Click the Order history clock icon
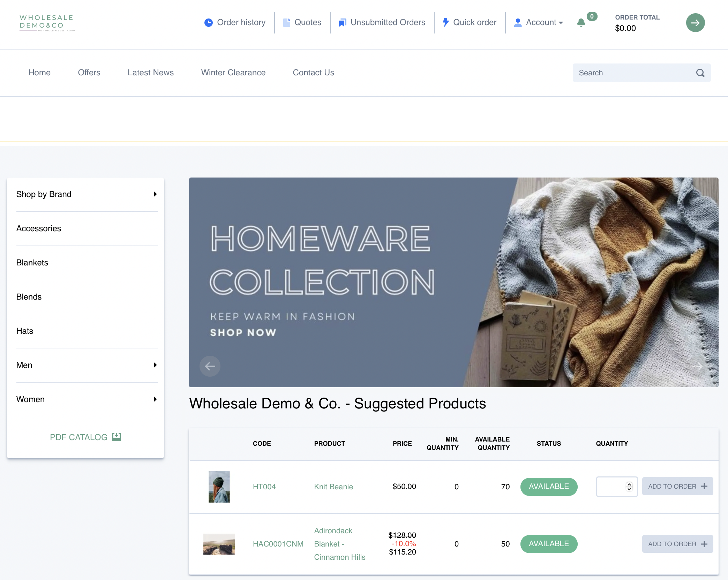The image size is (728, 580). click(x=208, y=23)
